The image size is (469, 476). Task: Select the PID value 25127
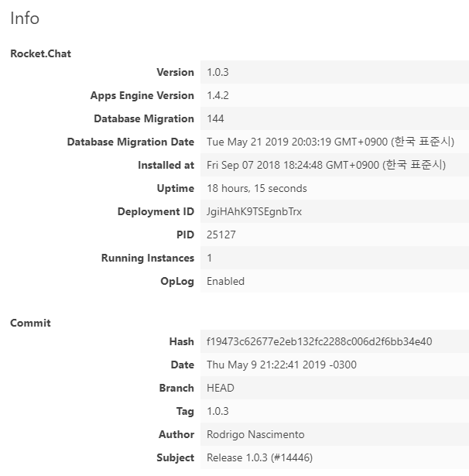pos(221,235)
